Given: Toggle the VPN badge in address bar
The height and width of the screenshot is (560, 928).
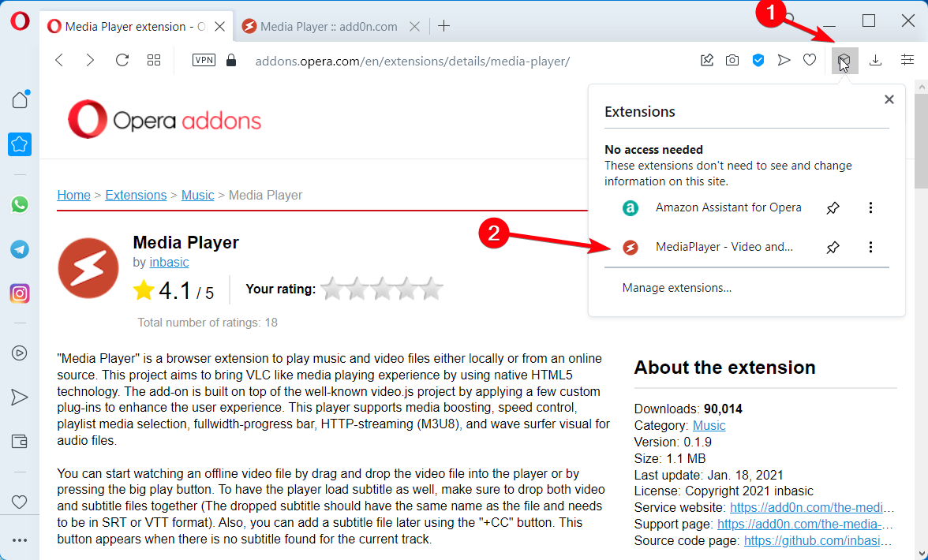Looking at the screenshot, I should click(204, 60).
